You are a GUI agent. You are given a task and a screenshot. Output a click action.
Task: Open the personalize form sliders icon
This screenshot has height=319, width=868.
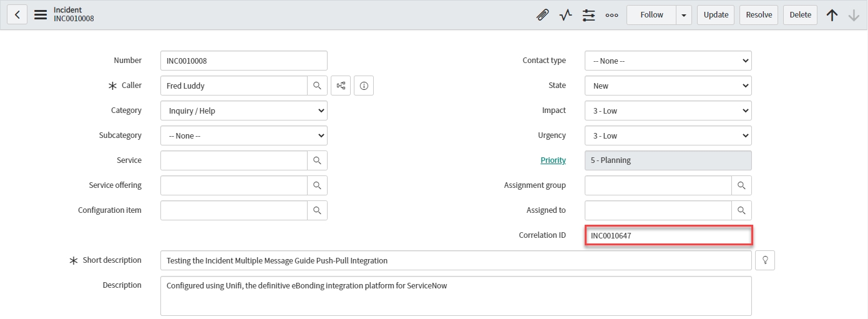[x=588, y=15]
